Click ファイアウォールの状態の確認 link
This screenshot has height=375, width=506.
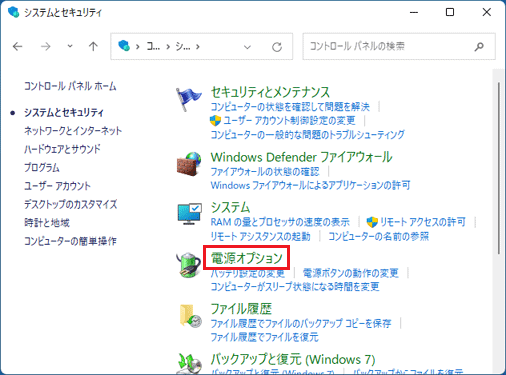pos(265,171)
